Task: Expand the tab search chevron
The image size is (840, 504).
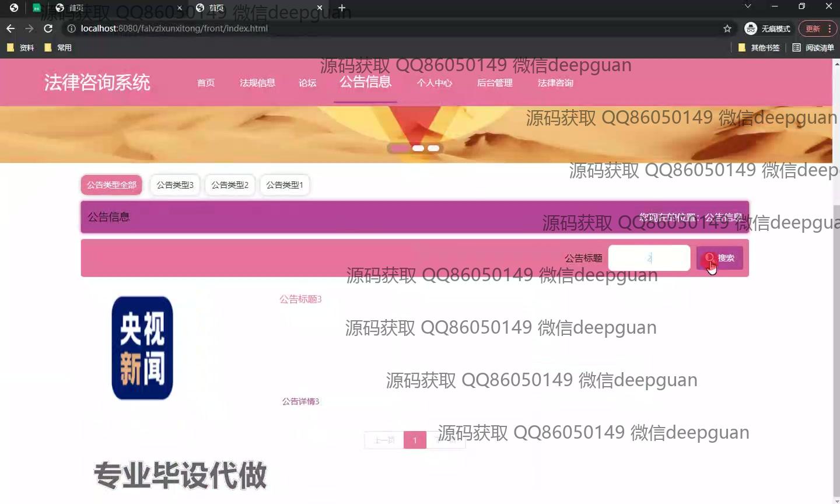Action: pos(748,6)
